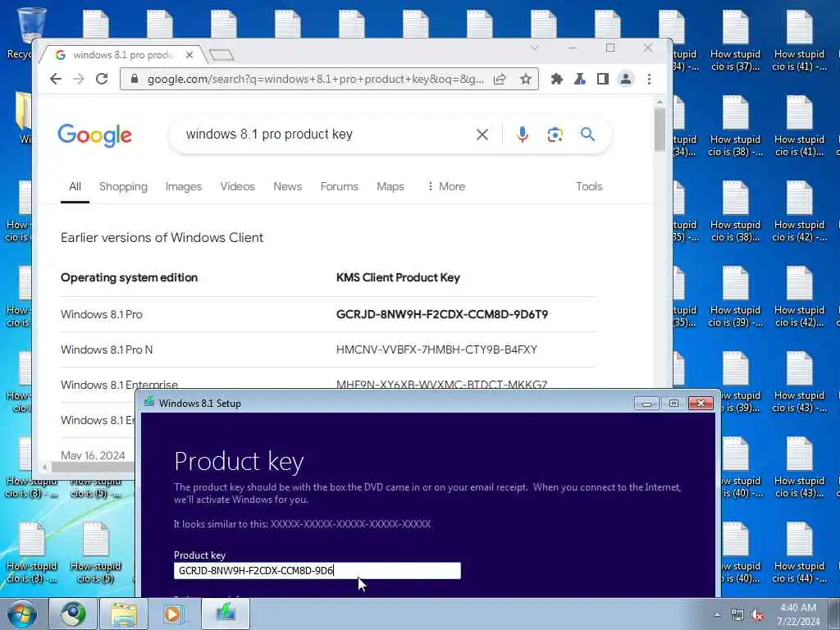This screenshot has width=840, height=630.
Task: Click the HMCNV-VVBFX-7HMBH-CTY9B-B4FXY key
Action: pos(436,349)
